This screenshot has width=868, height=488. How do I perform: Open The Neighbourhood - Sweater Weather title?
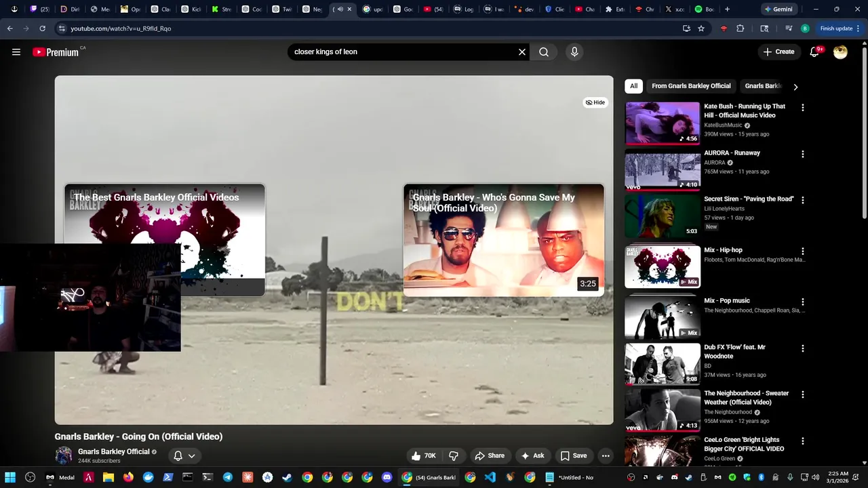click(x=747, y=398)
